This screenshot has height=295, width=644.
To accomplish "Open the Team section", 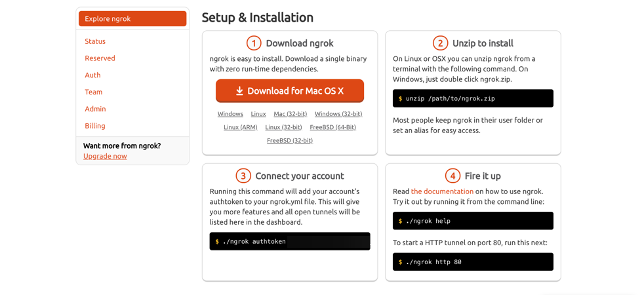I will point(93,92).
